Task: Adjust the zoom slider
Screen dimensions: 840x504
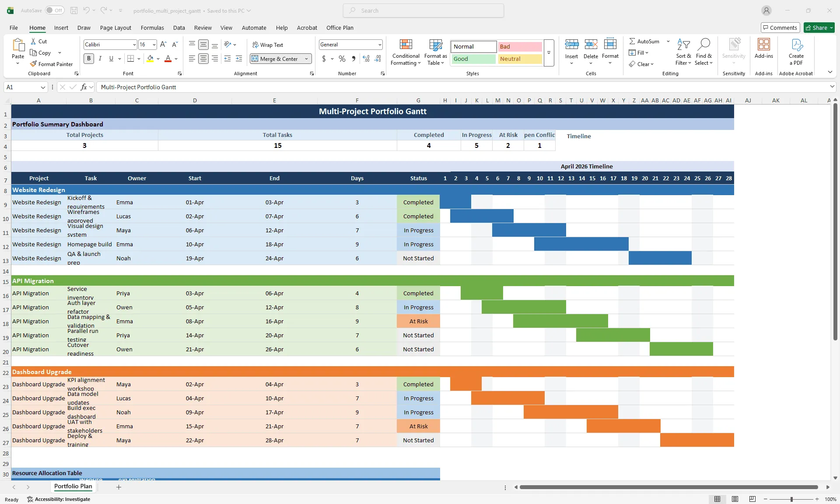Action: tap(792, 499)
